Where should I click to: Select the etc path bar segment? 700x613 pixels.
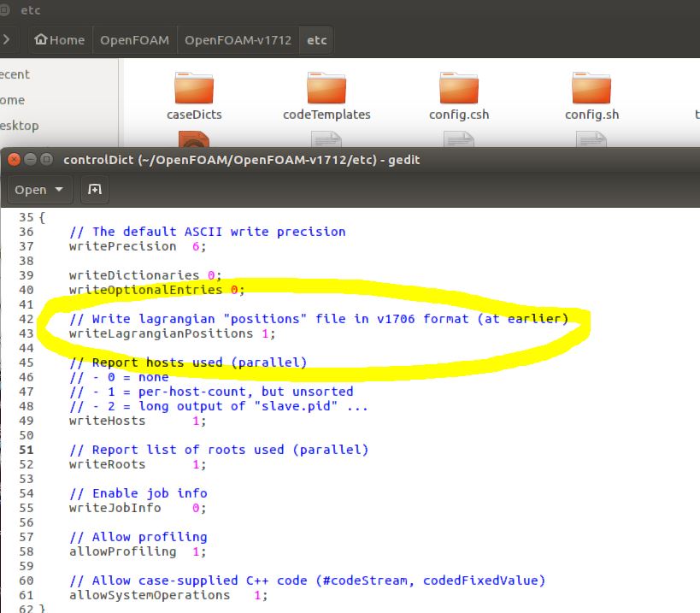pyautogui.click(x=316, y=40)
